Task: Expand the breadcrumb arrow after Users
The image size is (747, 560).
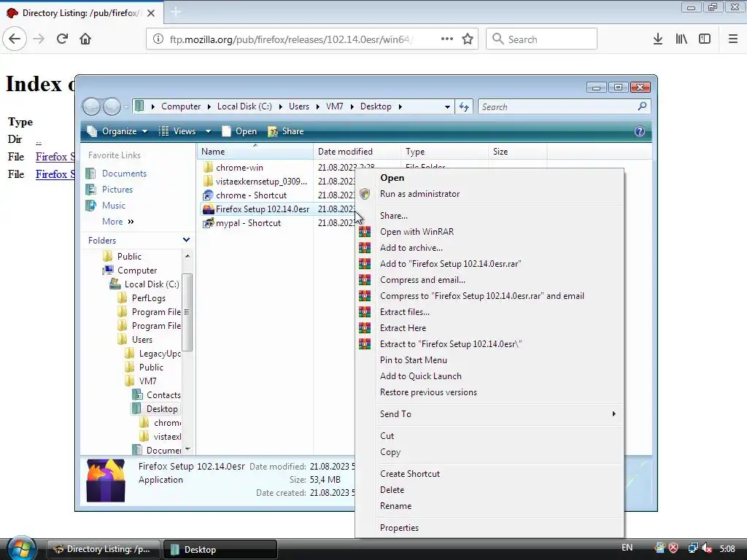Action: [318, 106]
